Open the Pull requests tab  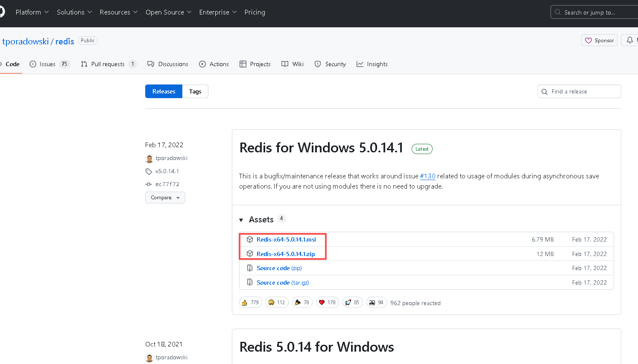point(108,64)
